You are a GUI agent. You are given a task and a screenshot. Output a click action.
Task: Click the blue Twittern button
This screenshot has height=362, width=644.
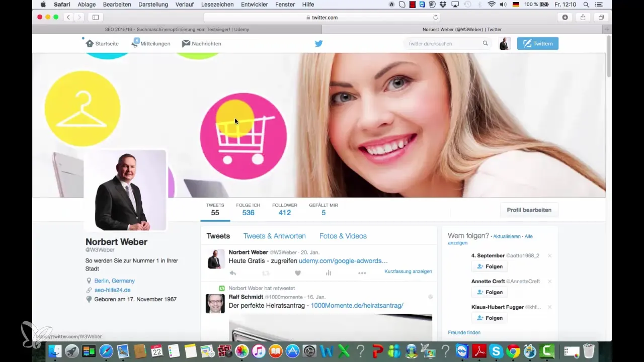538,44
